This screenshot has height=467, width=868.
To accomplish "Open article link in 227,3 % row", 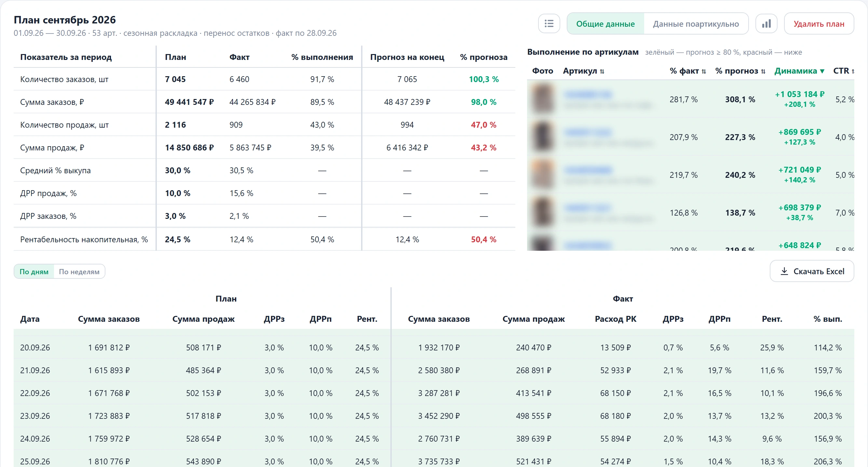I will coord(588,132).
